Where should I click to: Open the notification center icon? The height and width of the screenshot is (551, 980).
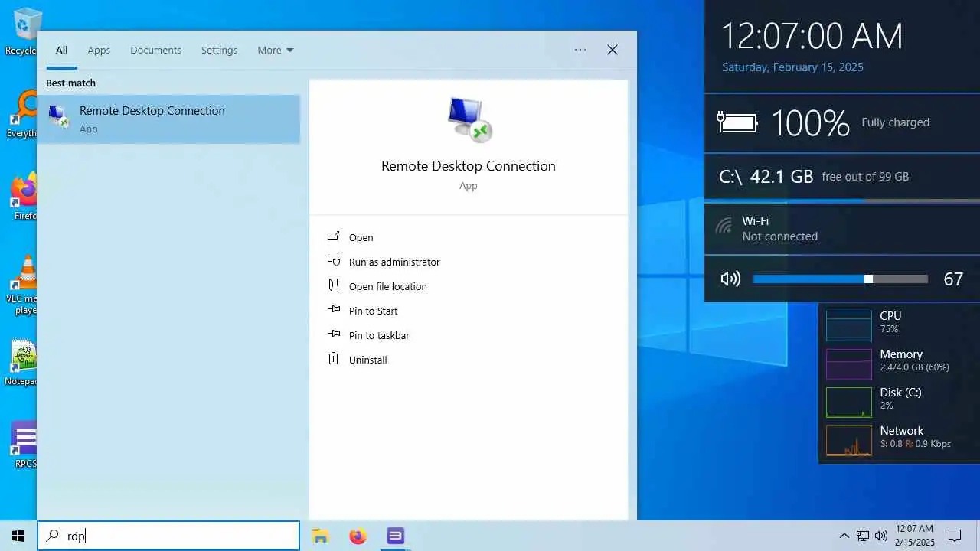tap(955, 536)
